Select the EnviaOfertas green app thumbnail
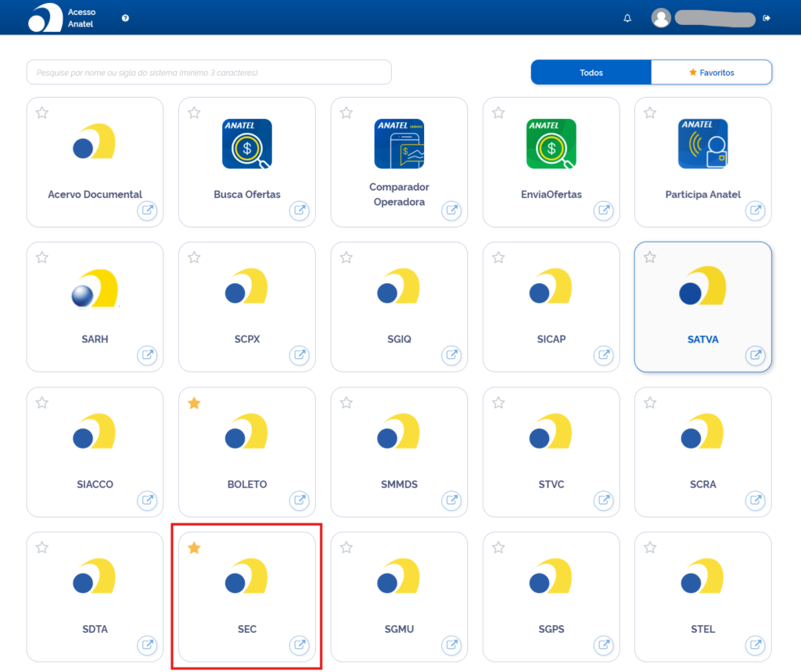Screen dimensions: 801x672 coord(551,144)
